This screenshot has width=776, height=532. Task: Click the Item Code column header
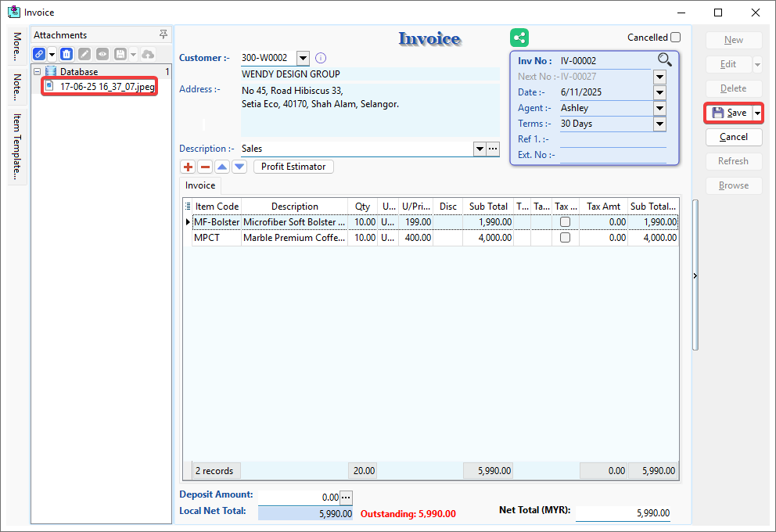pos(217,207)
